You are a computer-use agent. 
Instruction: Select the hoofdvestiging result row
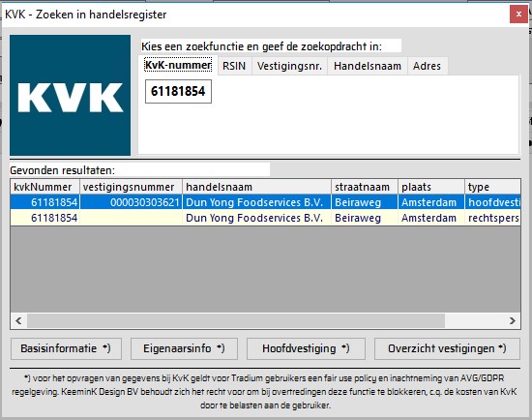pyautogui.click(x=266, y=202)
